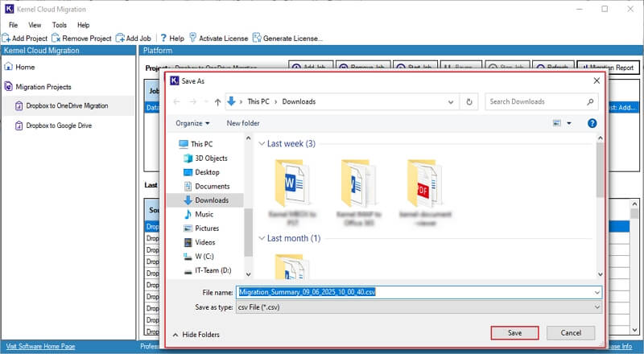Screen dimensions: 644x354
Task: Open the Tools menu
Action: click(x=59, y=25)
